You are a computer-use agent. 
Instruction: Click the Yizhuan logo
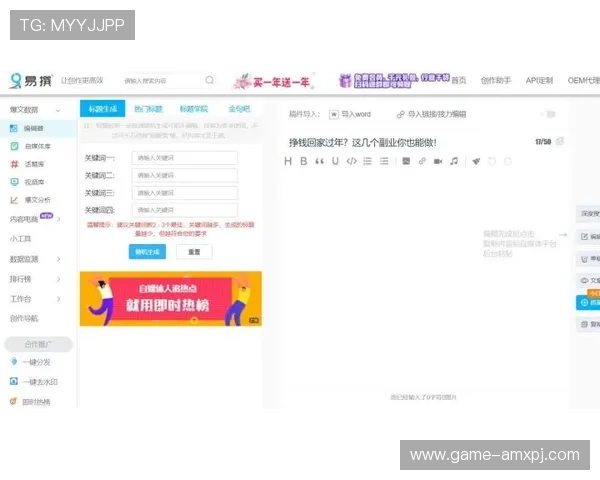tap(31, 80)
